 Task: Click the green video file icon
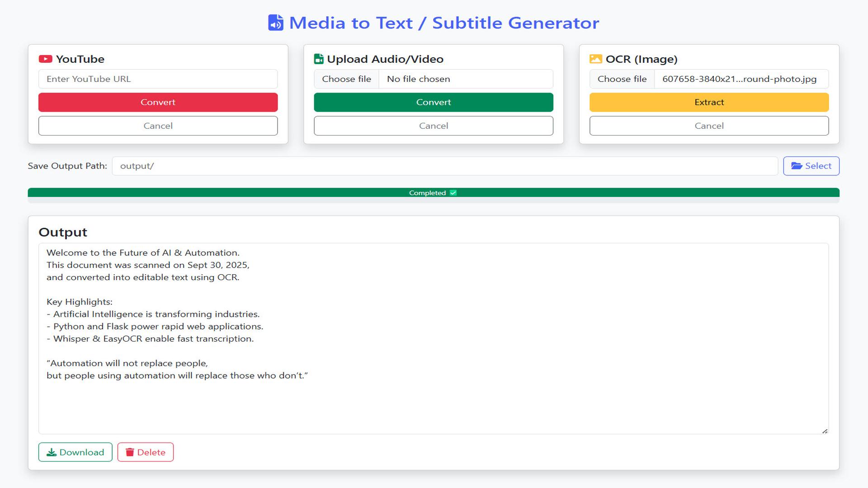(x=319, y=59)
